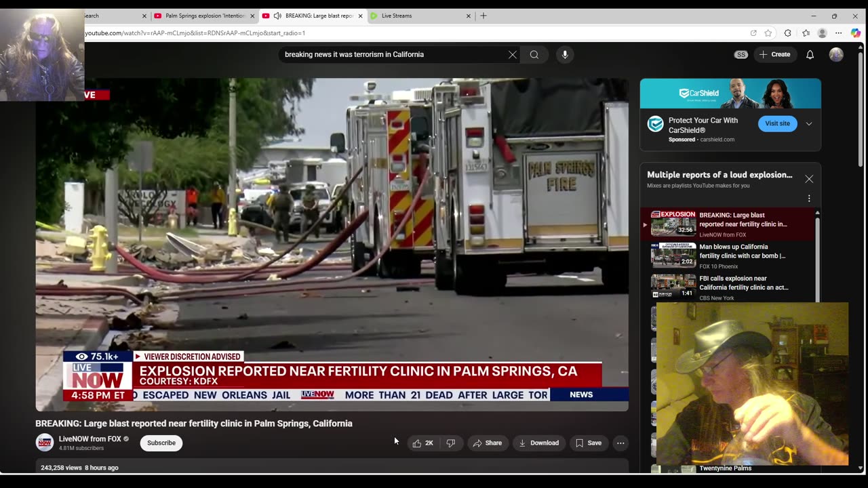This screenshot has width=868, height=488.
Task: Click the page vertical scrollbar
Action: (861, 108)
